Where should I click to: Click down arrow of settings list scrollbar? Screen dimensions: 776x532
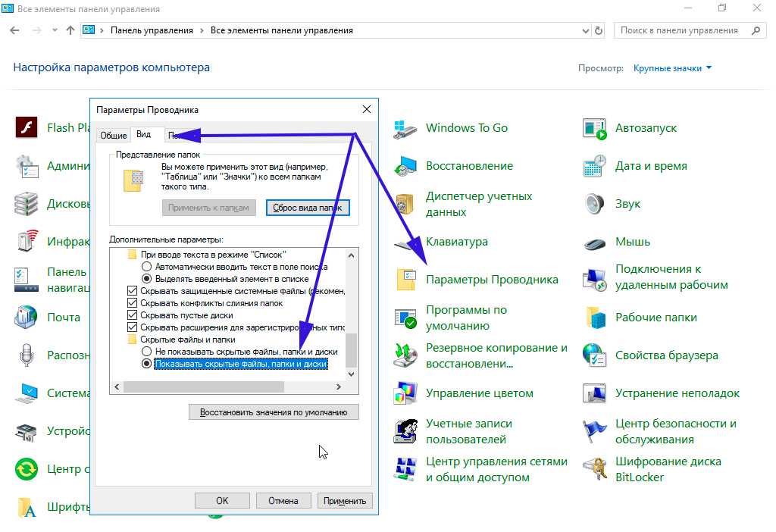[x=351, y=374]
